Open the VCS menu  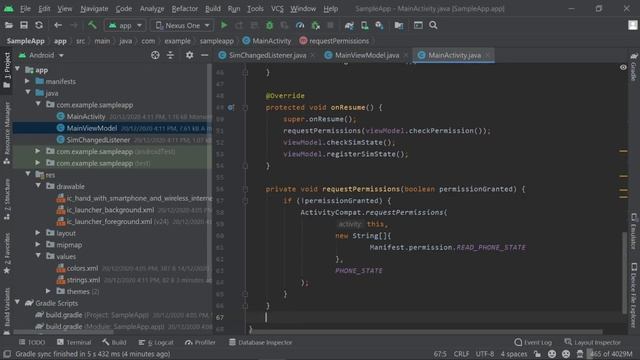click(277, 9)
